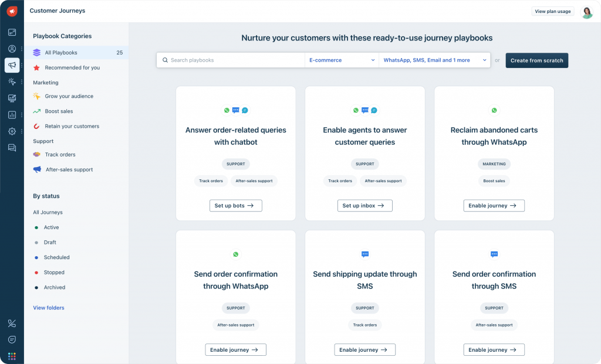Click the user profile avatar

pyautogui.click(x=586, y=12)
